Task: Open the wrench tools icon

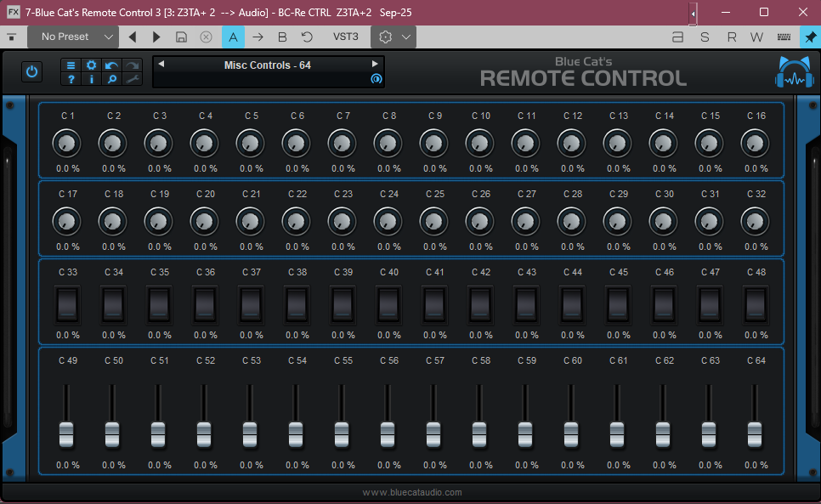Action: (x=132, y=79)
